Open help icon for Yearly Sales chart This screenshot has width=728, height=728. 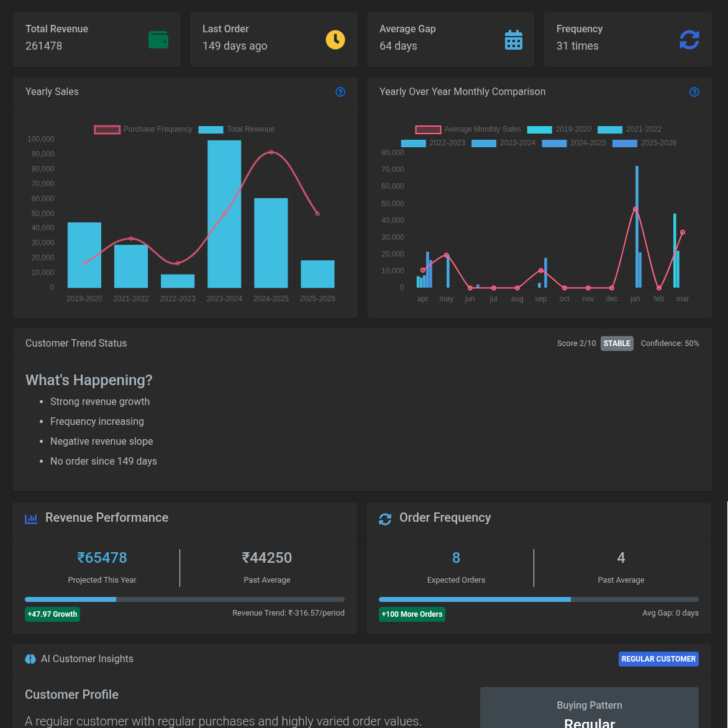(340, 92)
